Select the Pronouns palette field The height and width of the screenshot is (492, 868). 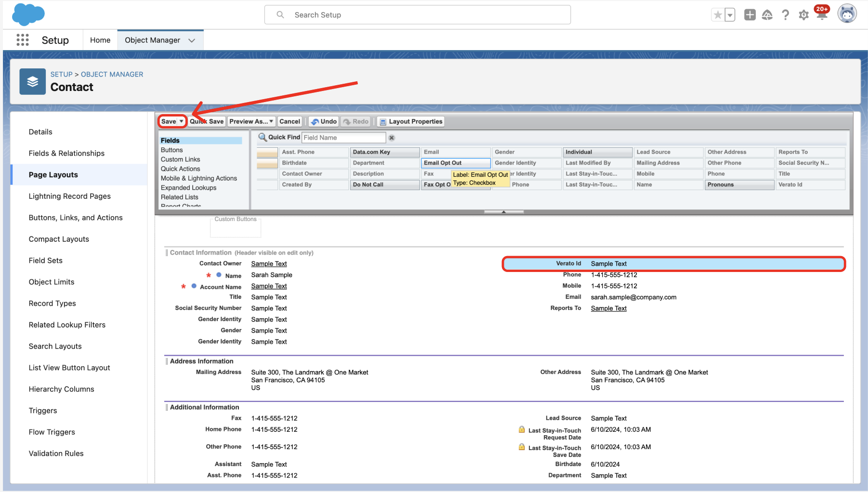pos(739,184)
